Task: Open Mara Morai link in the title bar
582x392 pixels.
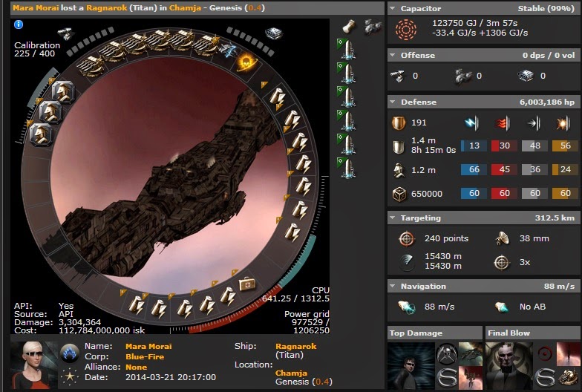Action: click(x=36, y=7)
